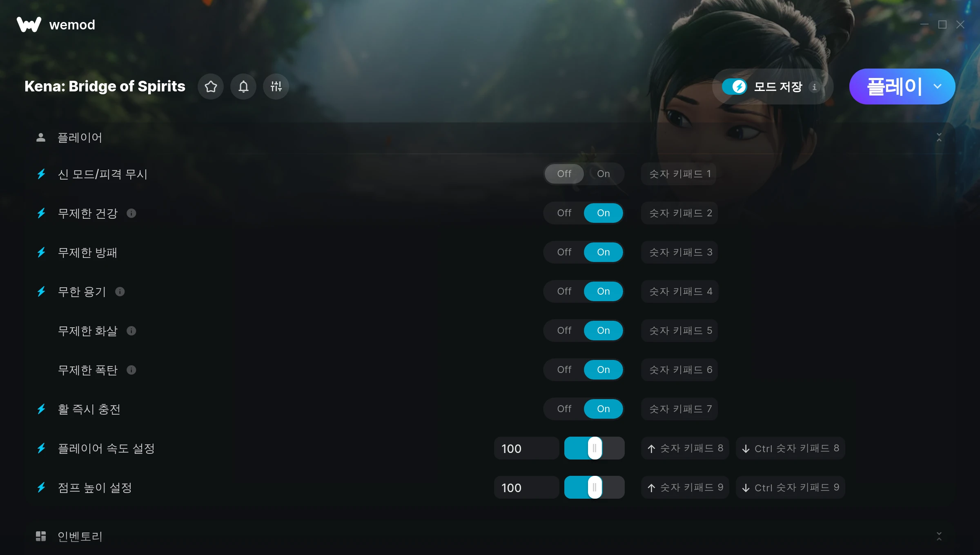Open the notification bell icon
The image size is (980, 555).
click(x=243, y=87)
